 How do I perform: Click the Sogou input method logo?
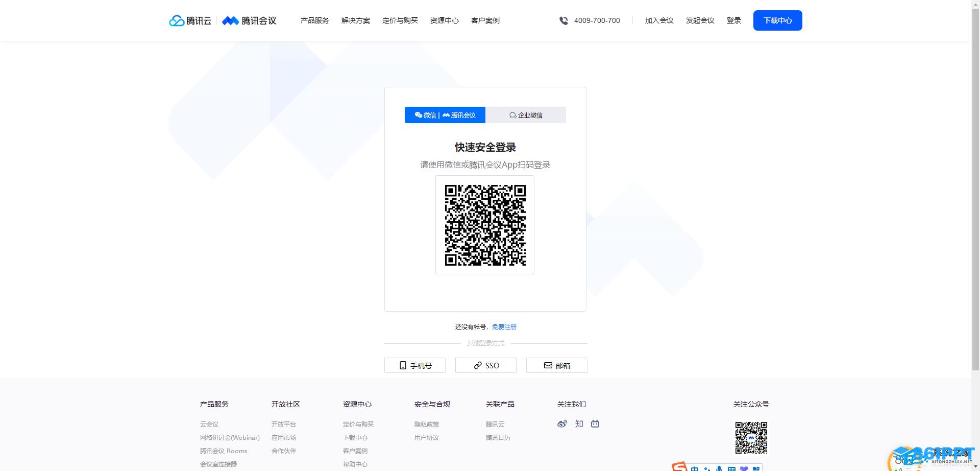click(679, 467)
